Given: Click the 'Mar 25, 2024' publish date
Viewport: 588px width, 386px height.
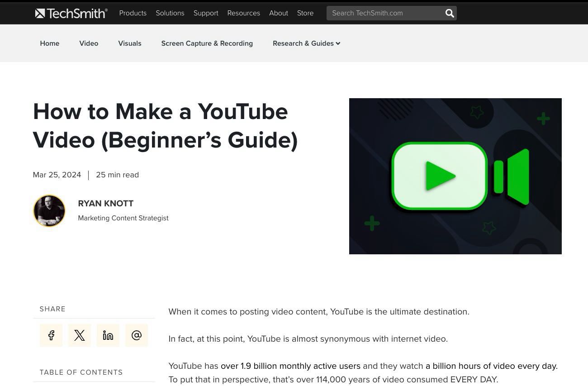Looking at the screenshot, I should (57, 175).
